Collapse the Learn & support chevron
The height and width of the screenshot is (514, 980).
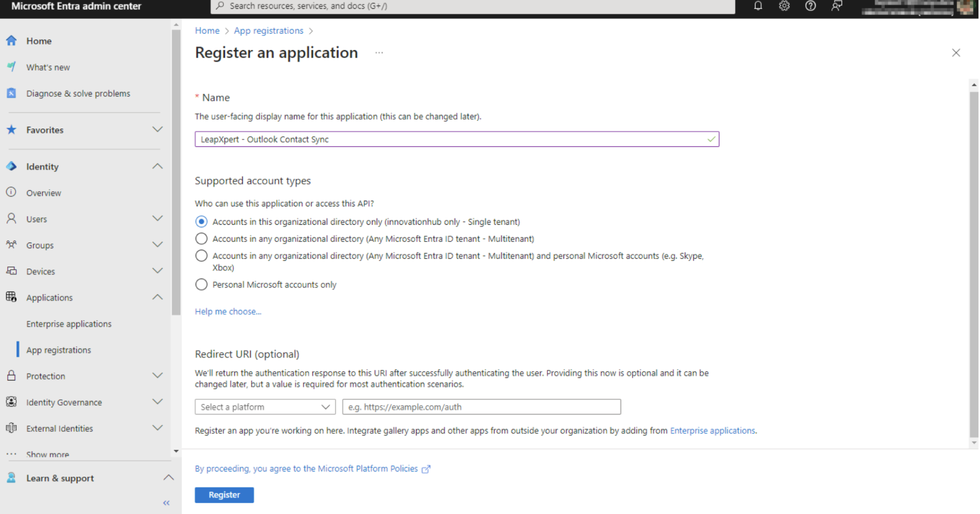(168, 478)
